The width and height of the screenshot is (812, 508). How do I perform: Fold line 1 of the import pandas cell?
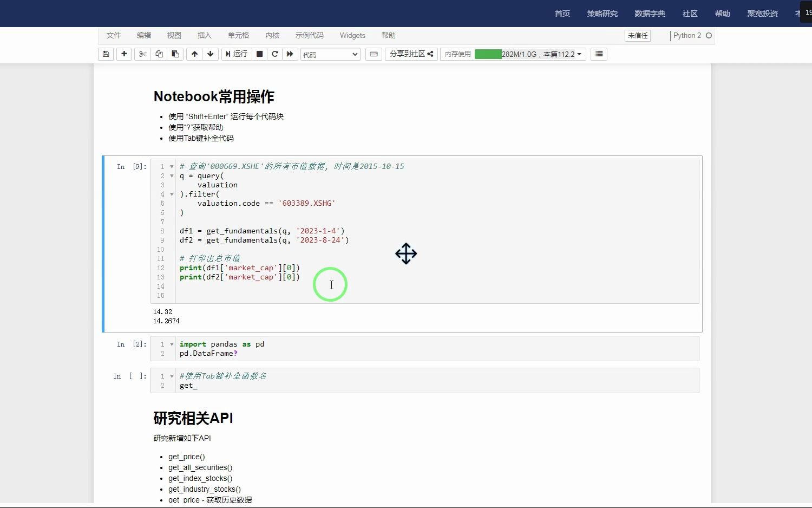[172, 344]
